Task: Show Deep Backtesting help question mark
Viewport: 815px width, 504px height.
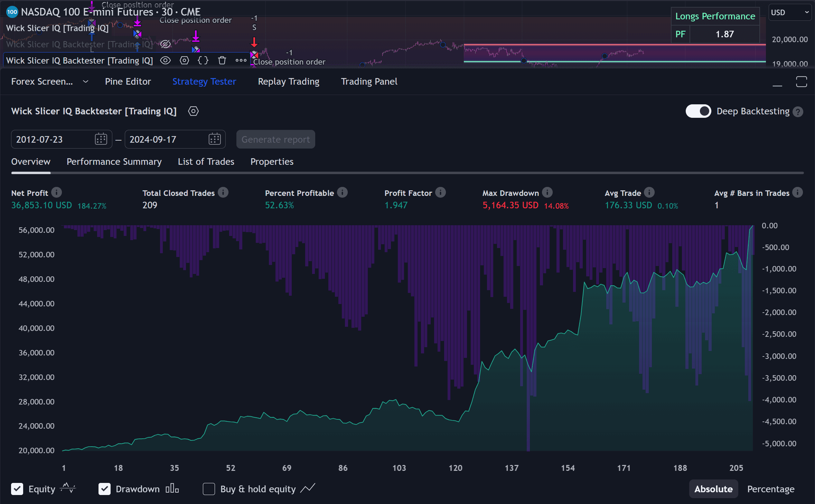Action: (x=798, y=112)
